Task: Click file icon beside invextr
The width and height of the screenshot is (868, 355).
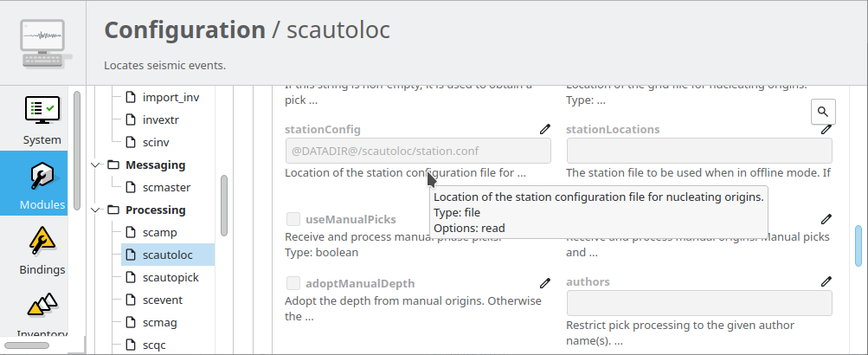Action: (131, 119)
